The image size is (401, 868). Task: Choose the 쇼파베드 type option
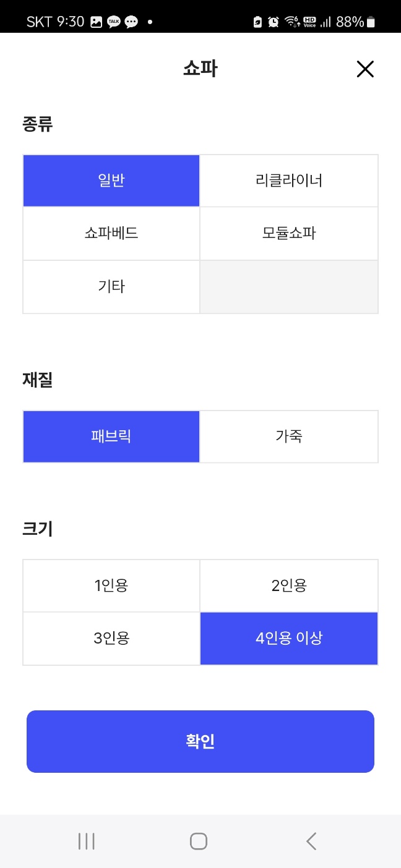pos(111,233)
